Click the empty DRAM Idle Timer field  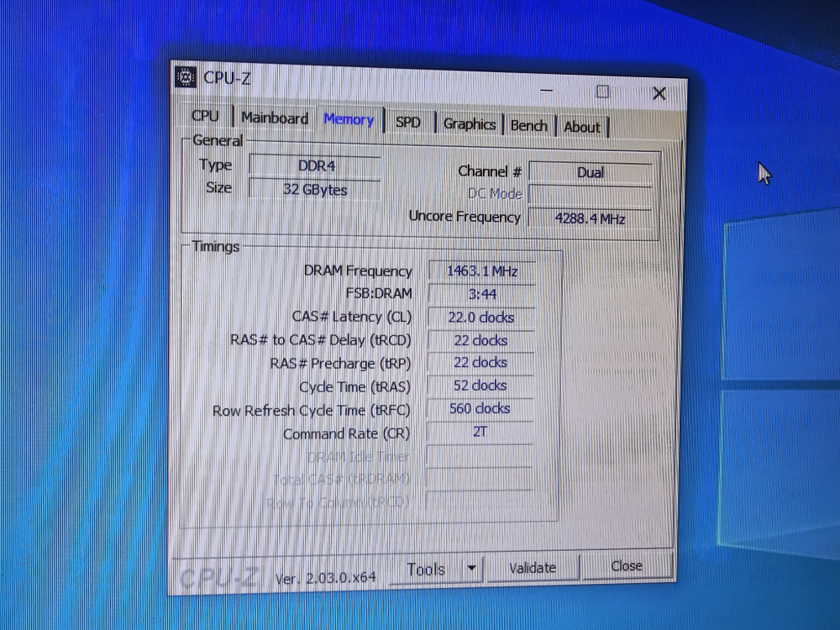[479, 455]
